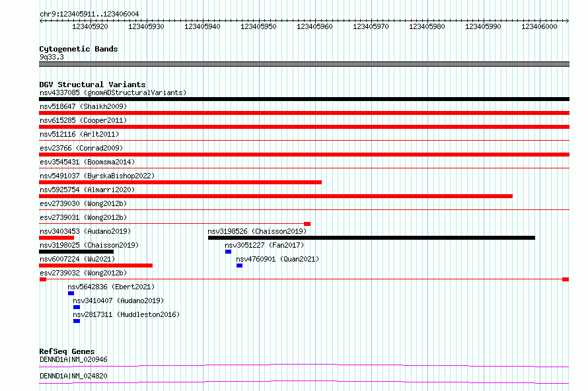Select the nsv2817311 (Huddleston2016) label
Image resolution: width=588 pixels, height=391 pixels.
point(126,314)
